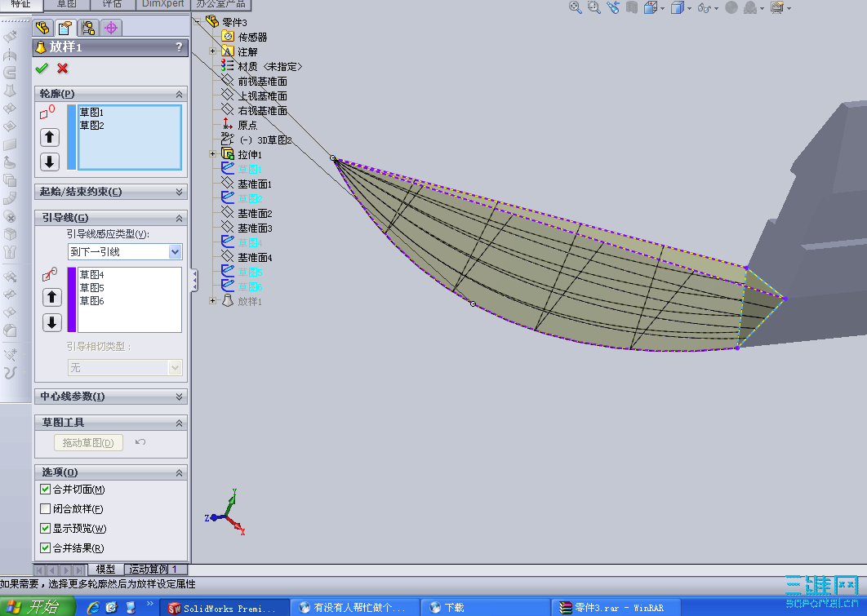Open the View Orientation dropdown arrow
The height and width of the screenshot is (616, 867).
click(662, 8)
